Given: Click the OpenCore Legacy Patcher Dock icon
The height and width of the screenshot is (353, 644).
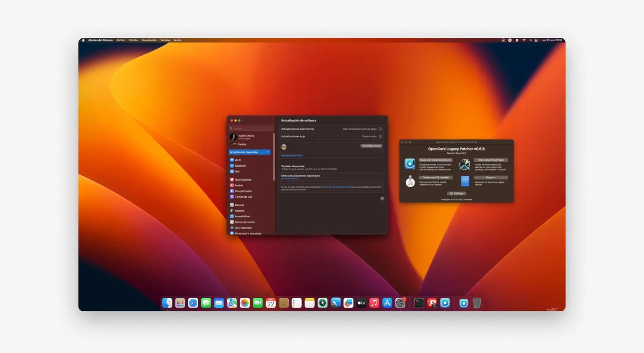Looking at the screenshot, I should (445, 303).
